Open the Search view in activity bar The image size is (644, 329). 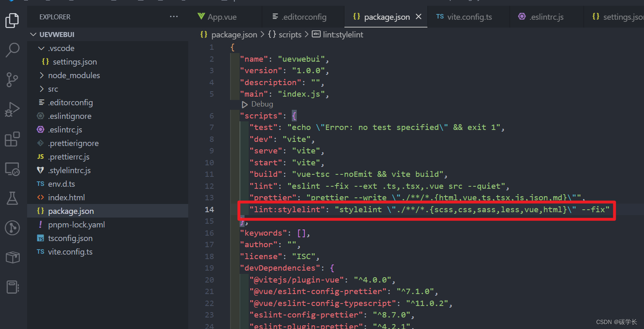(x=12, y=50)
